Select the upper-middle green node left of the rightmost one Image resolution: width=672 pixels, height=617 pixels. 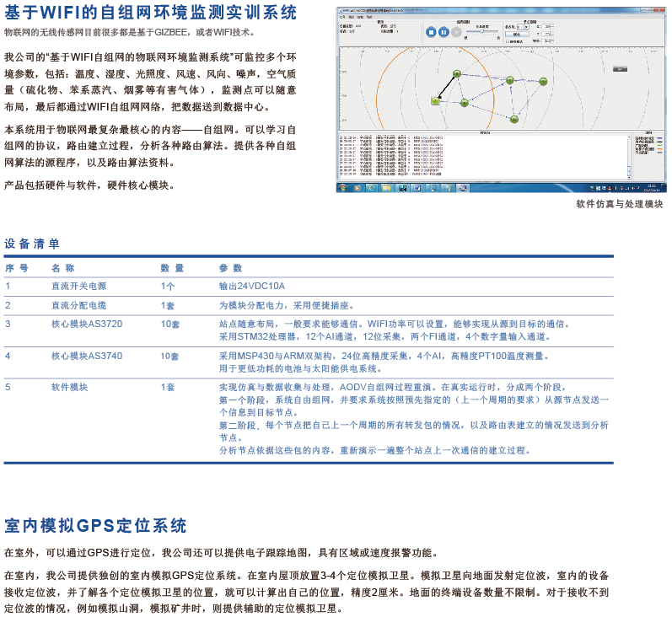tap(509, 80)
